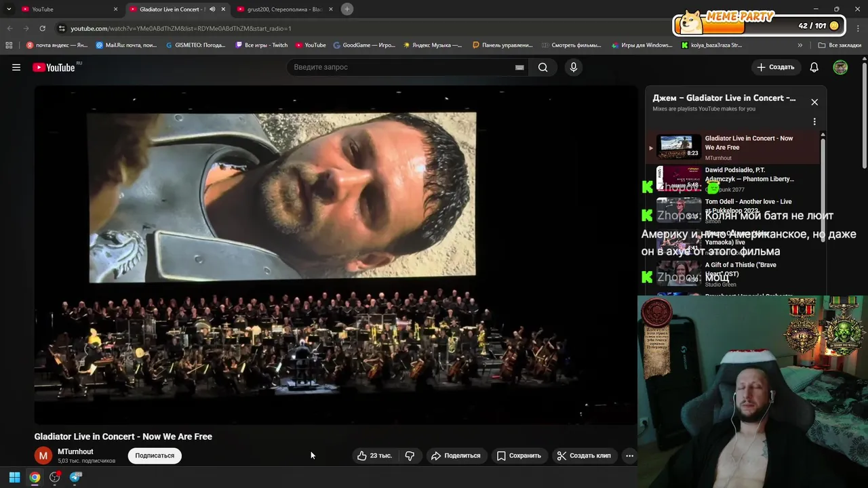This screenshot has height=488, width=868.
Task: Click Создать клип button
Action: tap(584, 455)
